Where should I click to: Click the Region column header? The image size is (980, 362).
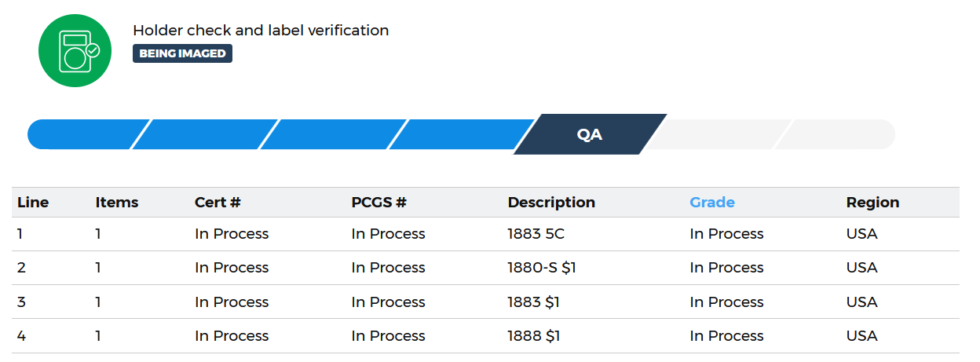872,203
